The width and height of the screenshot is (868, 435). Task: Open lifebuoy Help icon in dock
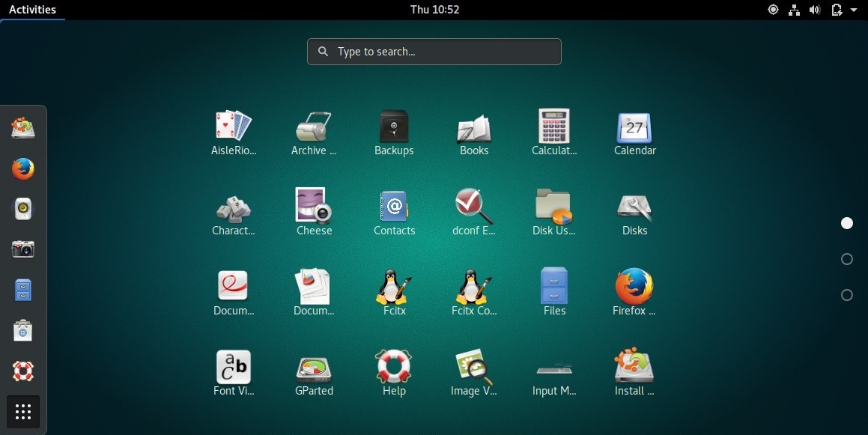pyautogui.click(x=23, y=371)
